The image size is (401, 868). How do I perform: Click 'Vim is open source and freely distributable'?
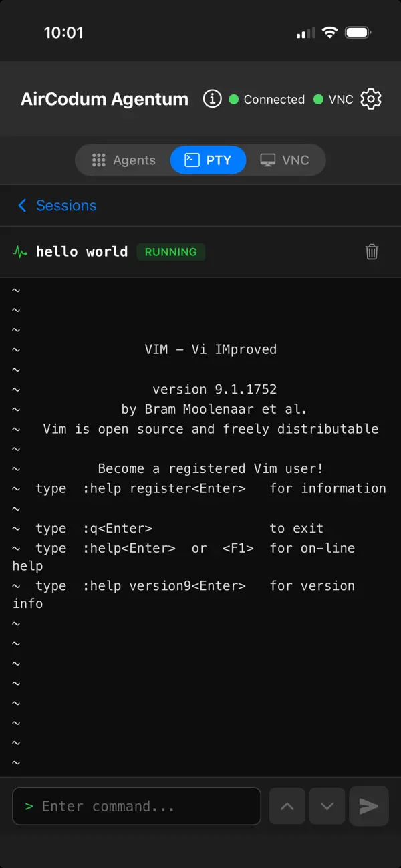pos(211,429)
